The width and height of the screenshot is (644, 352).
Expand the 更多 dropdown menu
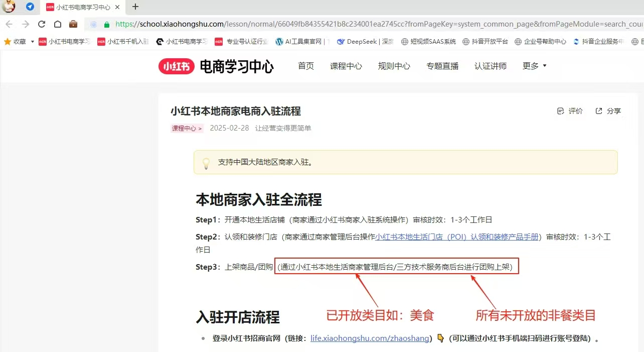535,66
